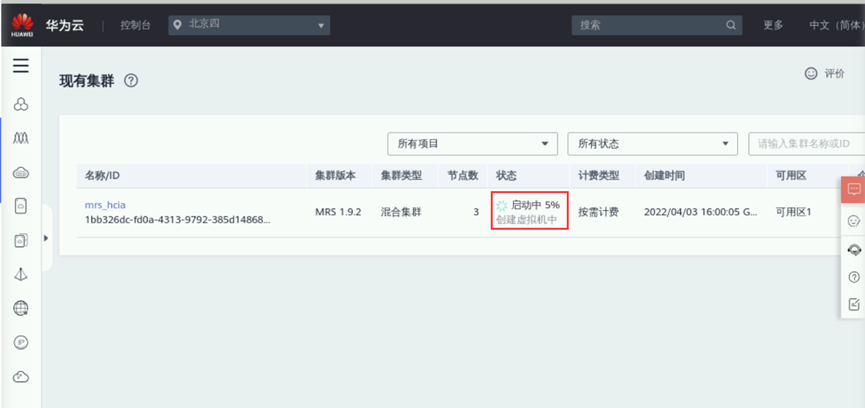Click the edit note icon in the right panel
The width and height of the screenshot is (865, 408).
point(853,304)
